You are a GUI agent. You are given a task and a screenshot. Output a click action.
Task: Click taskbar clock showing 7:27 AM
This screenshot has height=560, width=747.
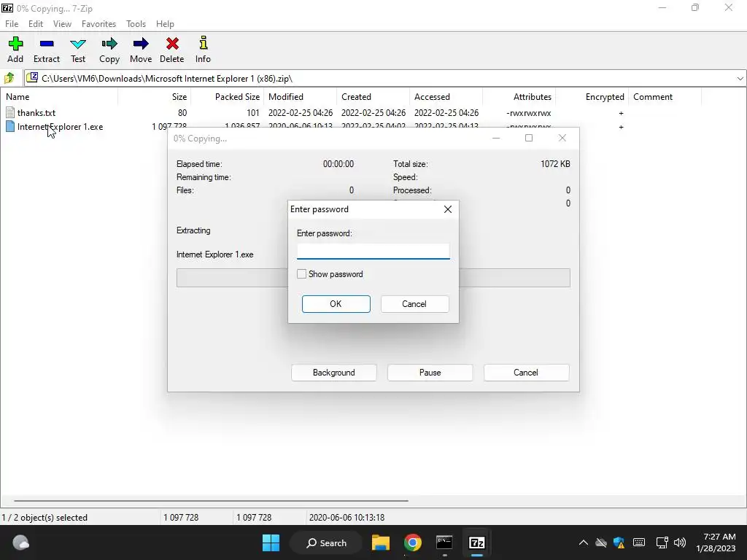tap(716, 542)
